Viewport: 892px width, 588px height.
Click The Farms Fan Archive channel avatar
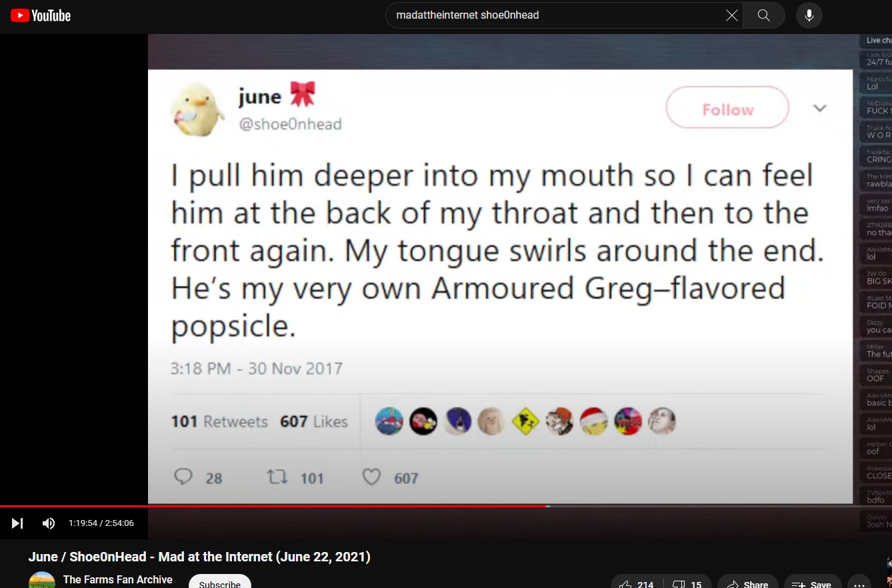tap(42, 580)
